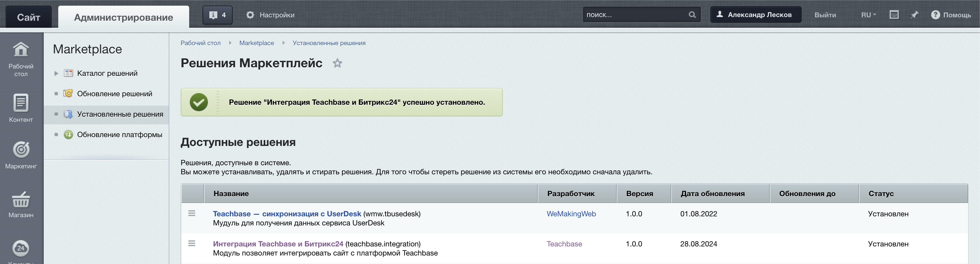Click Marketplace breadcrumb link
This screenshot has width=980, height=264.
point(257,43)
